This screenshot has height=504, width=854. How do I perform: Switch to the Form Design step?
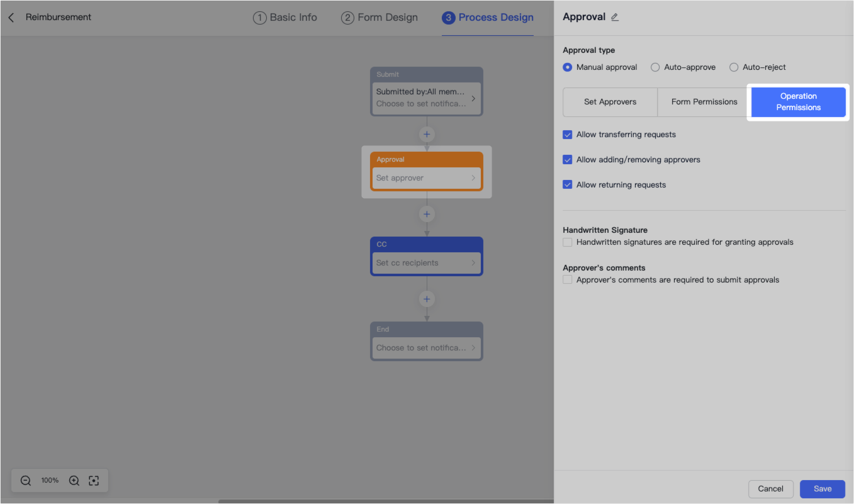click(379, 18)
